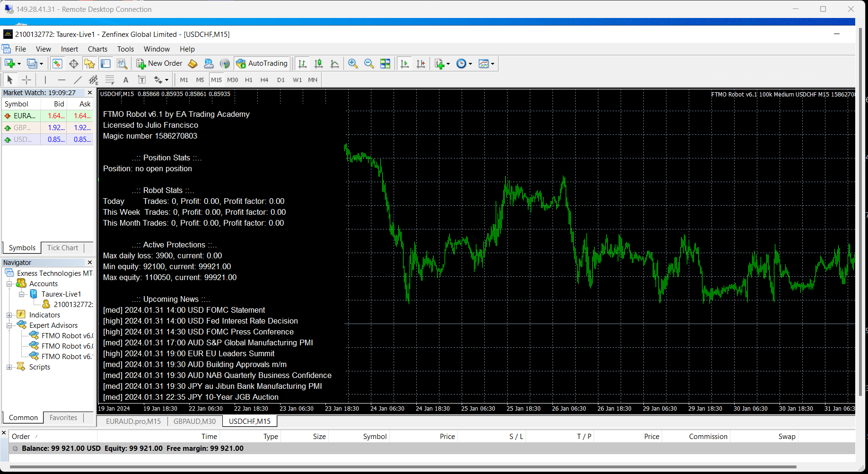Select the M5 timeframe button
The image size is (868, 474).
pyautogui.click(x=200, y=80)
